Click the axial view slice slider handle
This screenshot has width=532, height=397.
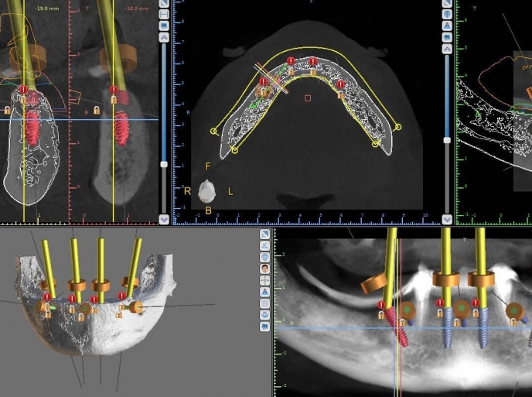(446, 140)
